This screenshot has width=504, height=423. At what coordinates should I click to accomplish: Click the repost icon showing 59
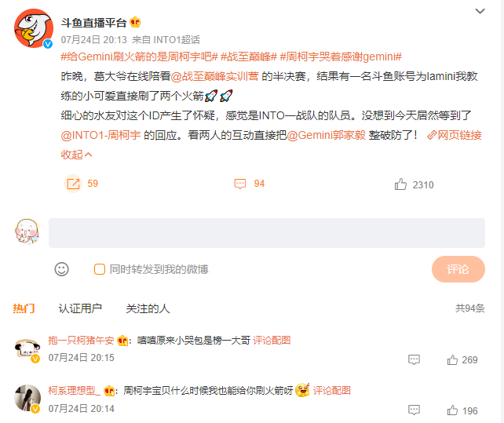pos(73,184)
